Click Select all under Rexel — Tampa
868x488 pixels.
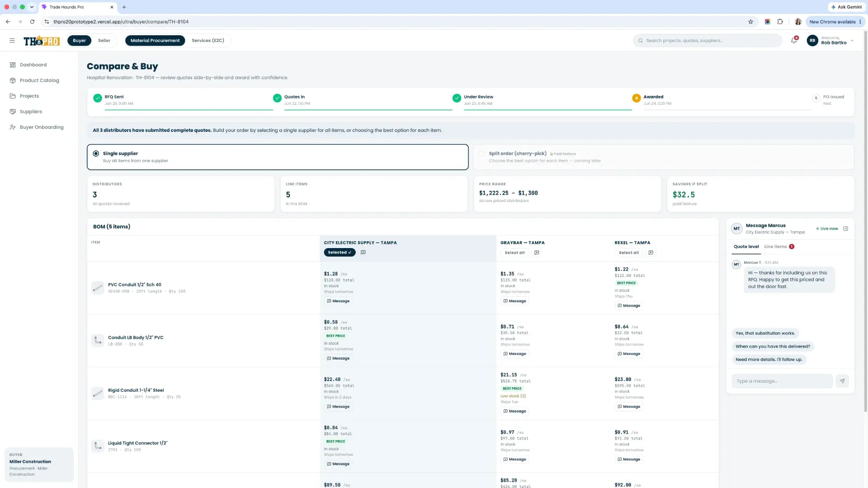pos(629,253)
